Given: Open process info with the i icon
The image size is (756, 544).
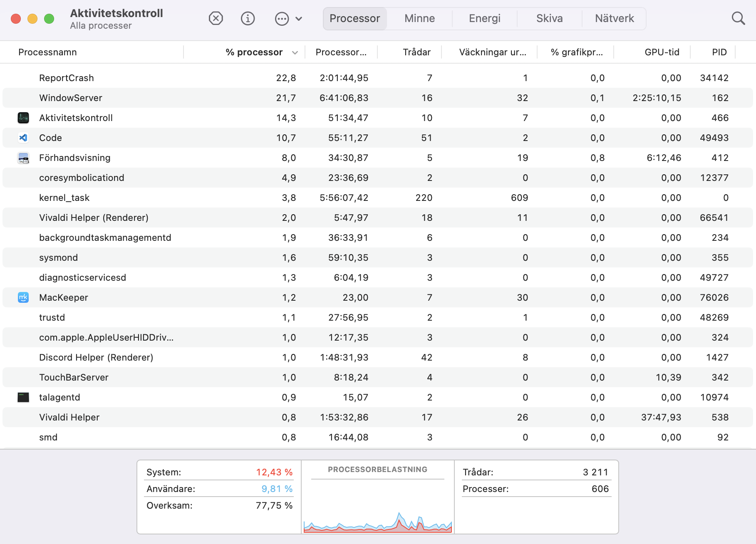Looking at the screenshot, I should coord(248,18).
